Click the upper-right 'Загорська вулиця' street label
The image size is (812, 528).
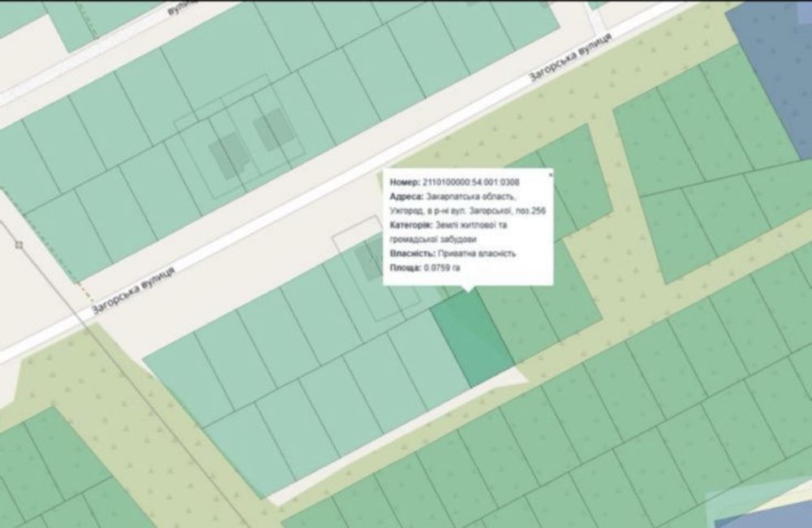click(x=570, y=58)
